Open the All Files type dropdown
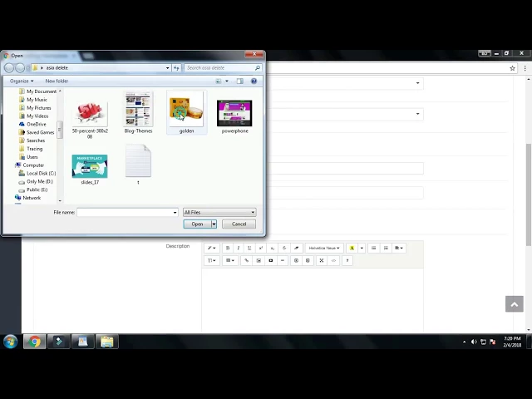The image size is (532, 399). (219, 213)
